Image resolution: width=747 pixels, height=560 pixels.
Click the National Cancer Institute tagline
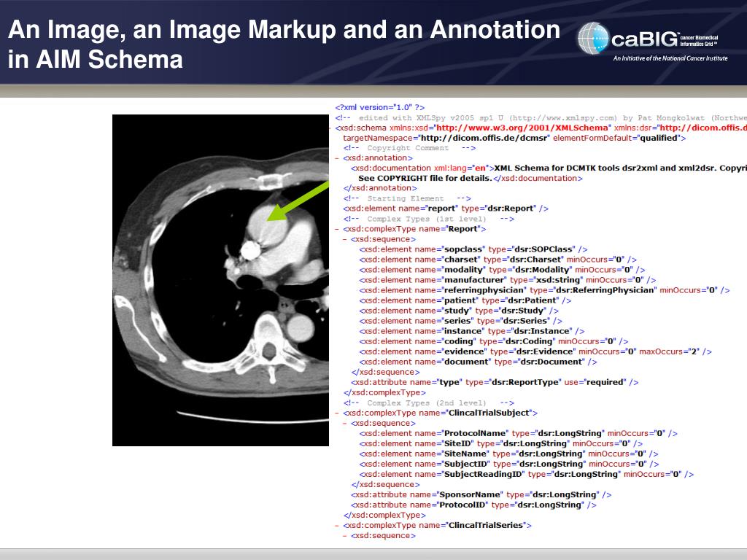click(x=670, y=58)
